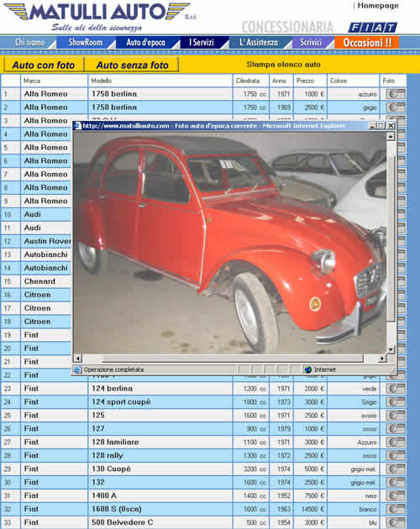Click Marca column header
This screenshot has height=529, width=420.
(32, 81)
